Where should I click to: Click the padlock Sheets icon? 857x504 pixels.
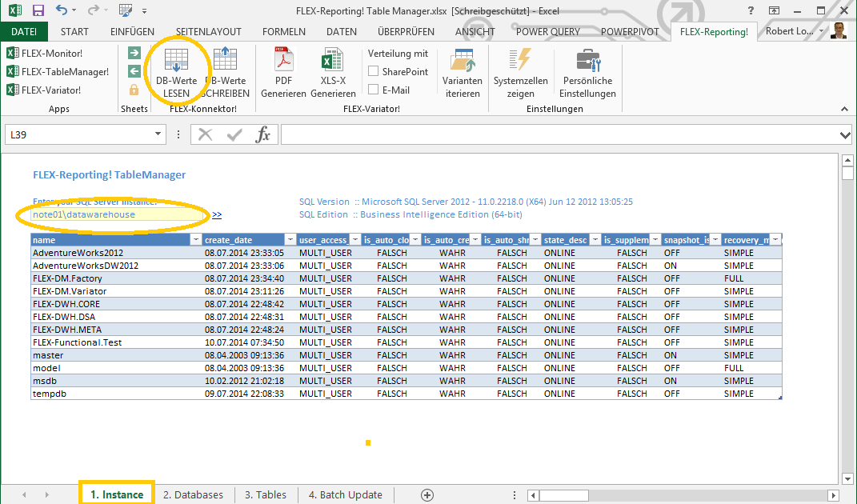(x=134, y=90)
